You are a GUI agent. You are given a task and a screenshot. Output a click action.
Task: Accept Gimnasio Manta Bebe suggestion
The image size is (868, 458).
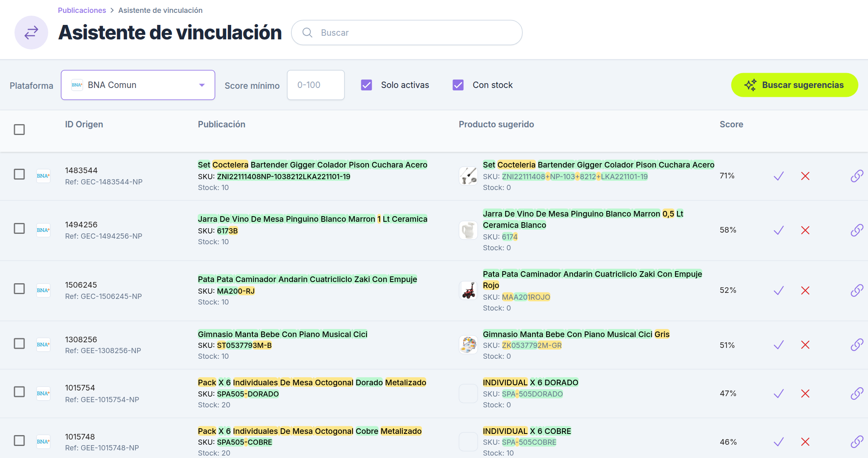click(x=779, y=345)
